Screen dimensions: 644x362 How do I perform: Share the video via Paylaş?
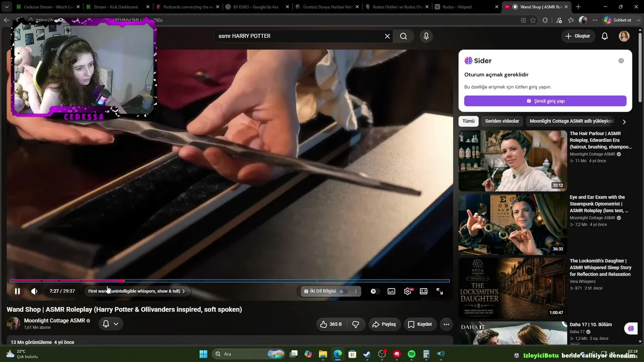(x=384, y=324)
